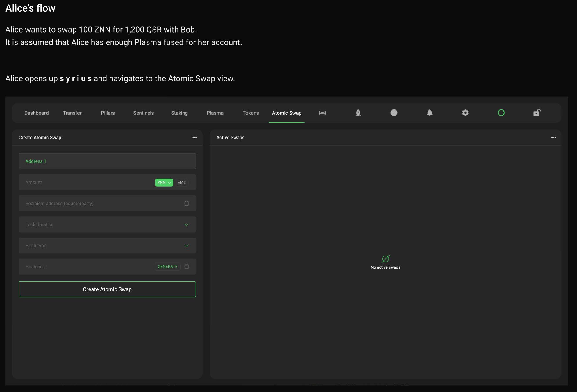Go to the Dashboard tab

tap(36, 113)
